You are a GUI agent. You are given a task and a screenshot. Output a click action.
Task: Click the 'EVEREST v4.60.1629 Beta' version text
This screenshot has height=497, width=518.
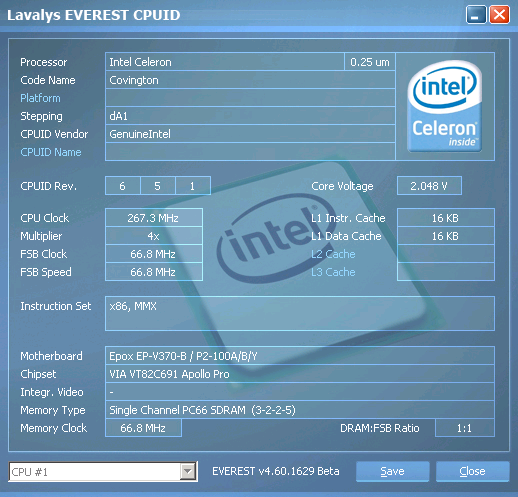point(276,471)
